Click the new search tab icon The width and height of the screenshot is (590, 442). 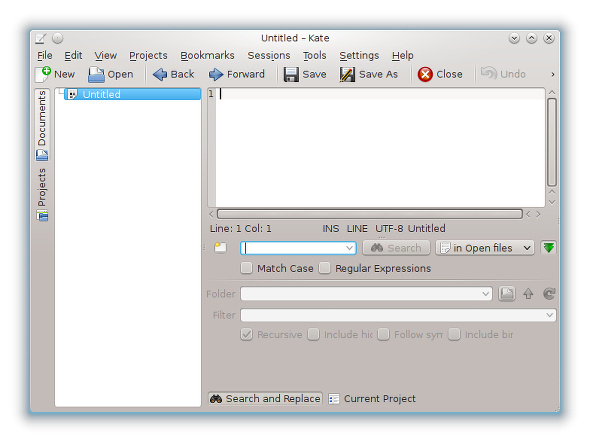click(x=220, y=248)
